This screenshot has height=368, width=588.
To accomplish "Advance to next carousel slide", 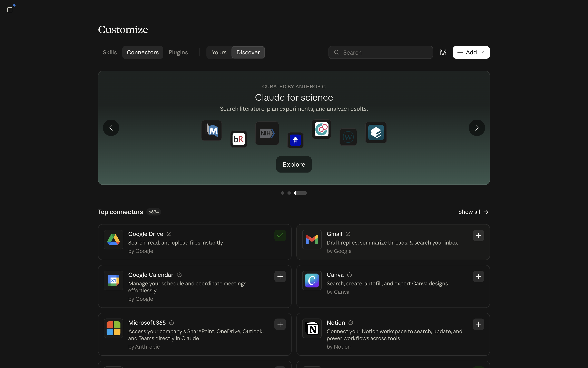I will [x=477, y=128].
